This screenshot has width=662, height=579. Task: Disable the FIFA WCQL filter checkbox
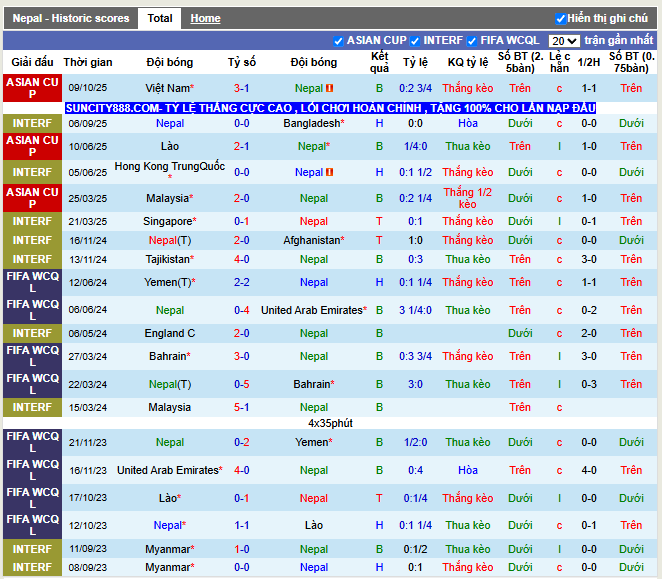click(x=473, y=41)
